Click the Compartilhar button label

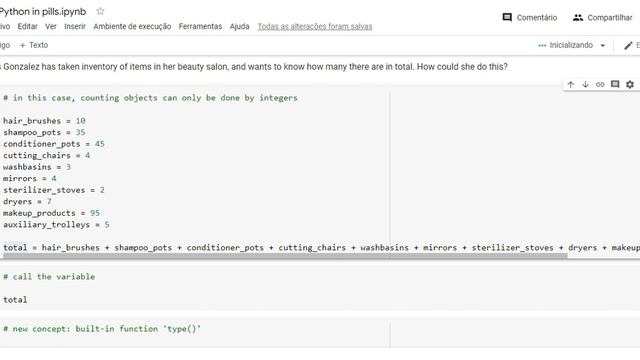(610, 18)
